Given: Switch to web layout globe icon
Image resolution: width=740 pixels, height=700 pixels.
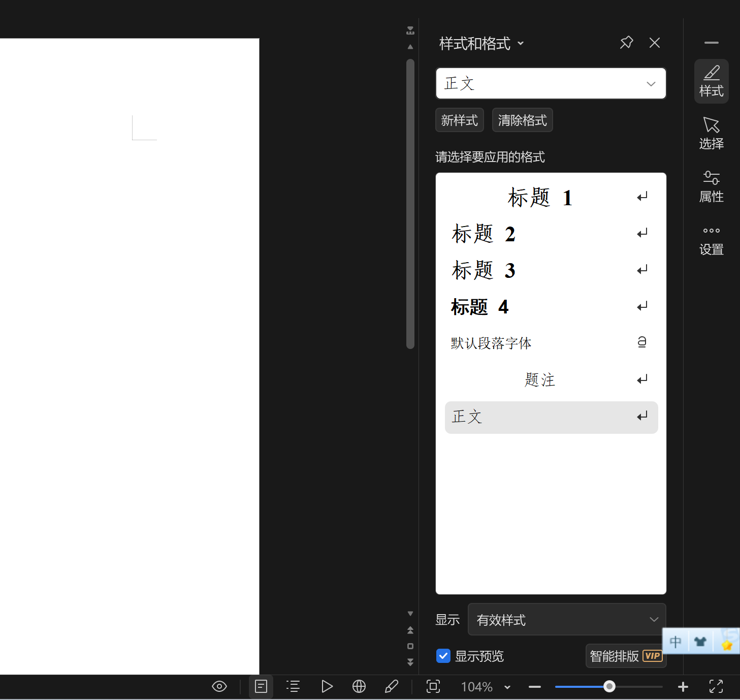Looking at the screenshot, I should click(x=359, y=687).
